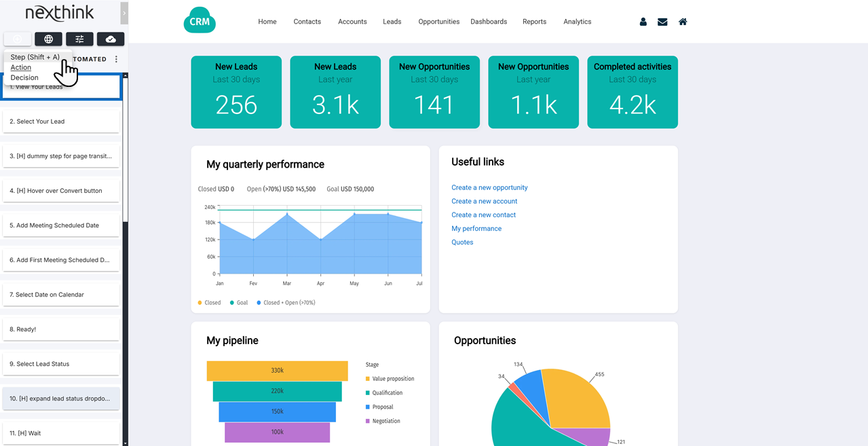Select step '1. View Your Leads'

click(61, 87)
